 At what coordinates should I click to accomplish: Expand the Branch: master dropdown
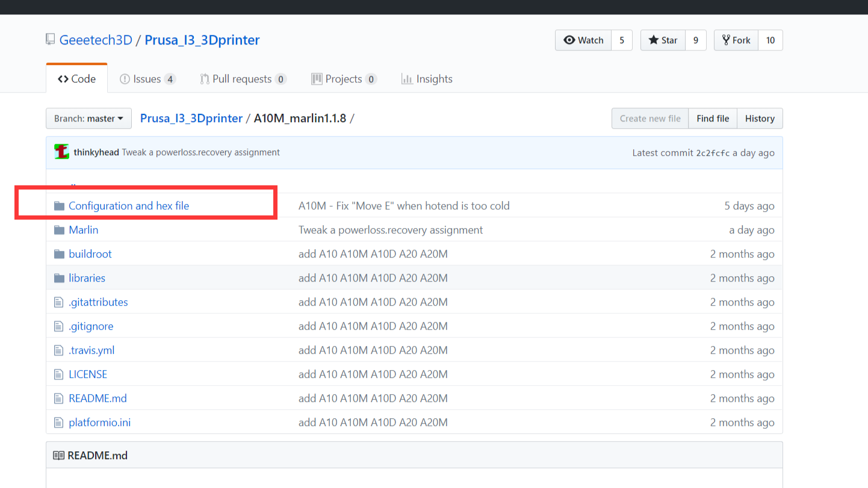coord(88,119)
